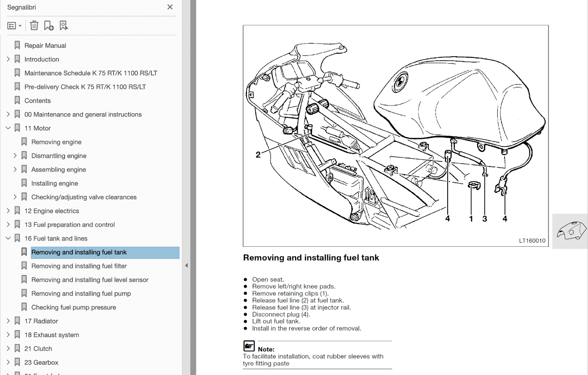This screenshot has height=375, width=588.
Task: Click the Note hand-pointing icon
Action: click(249, 346)
